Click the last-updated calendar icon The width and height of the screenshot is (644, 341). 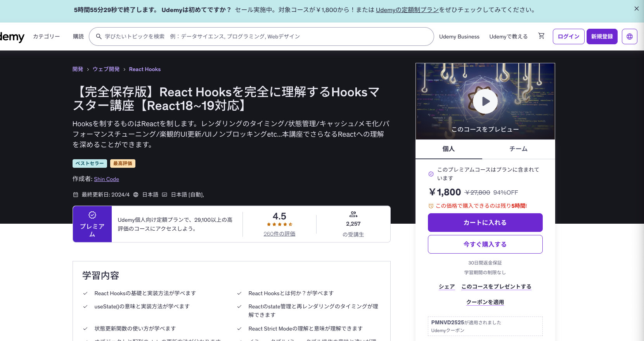pos(76,195)
